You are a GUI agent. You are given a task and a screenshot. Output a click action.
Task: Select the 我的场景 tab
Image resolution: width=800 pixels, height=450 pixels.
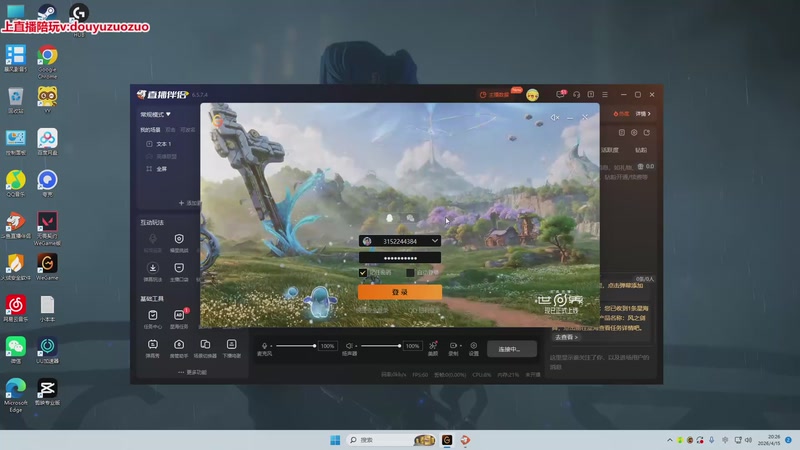pyautogui.click(x=150, y=130)
